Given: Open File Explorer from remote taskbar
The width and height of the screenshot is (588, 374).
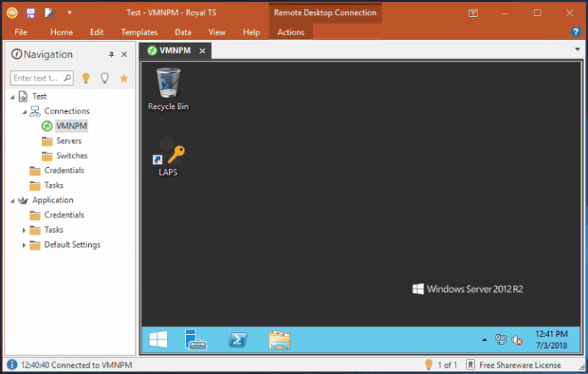Looking at the screenshot, I should [279, 340].
